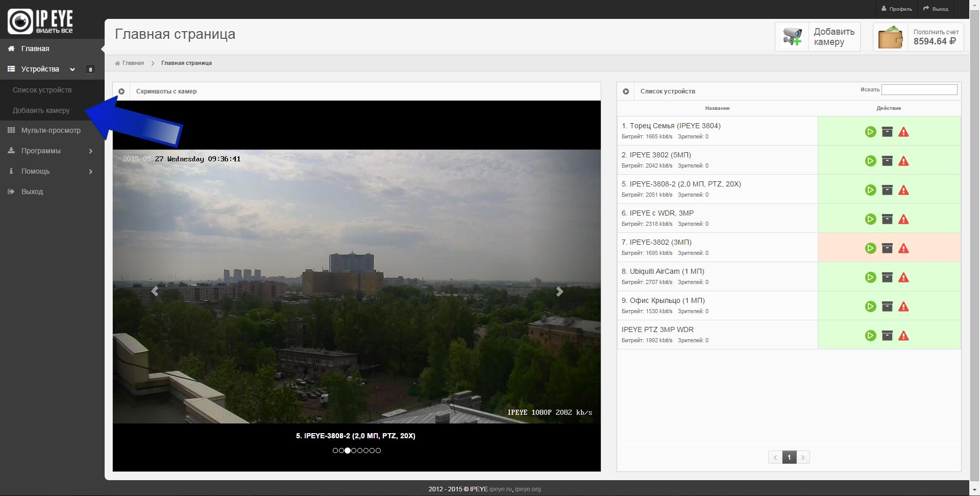Click the wallet top-up icon
The width and height of the screenshot is (980, 496).
(x=890, y=37)
